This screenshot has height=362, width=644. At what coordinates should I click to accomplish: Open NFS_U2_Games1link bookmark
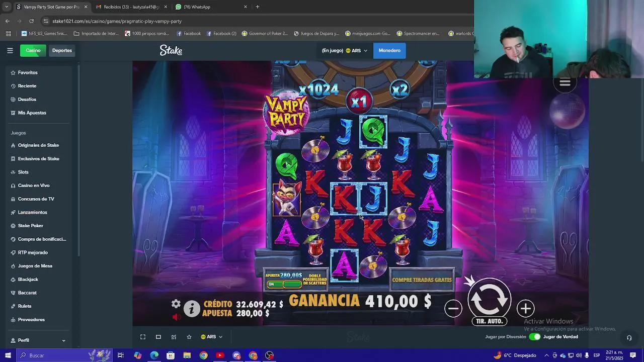44,34
